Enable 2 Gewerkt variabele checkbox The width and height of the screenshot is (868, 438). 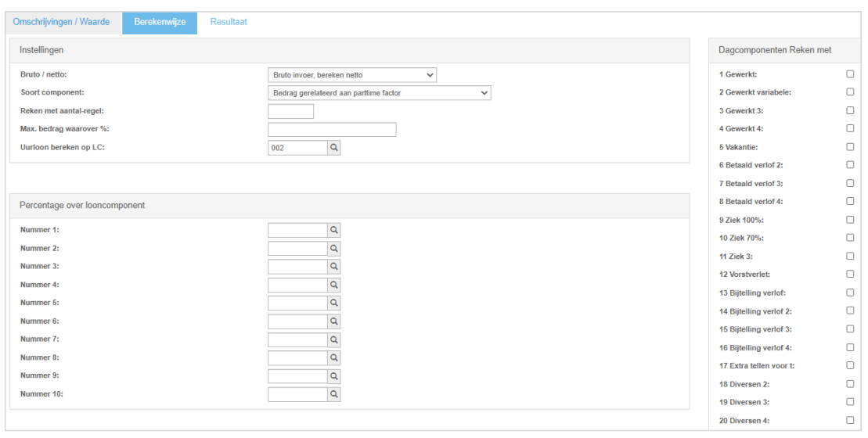(x=850, y=92)
